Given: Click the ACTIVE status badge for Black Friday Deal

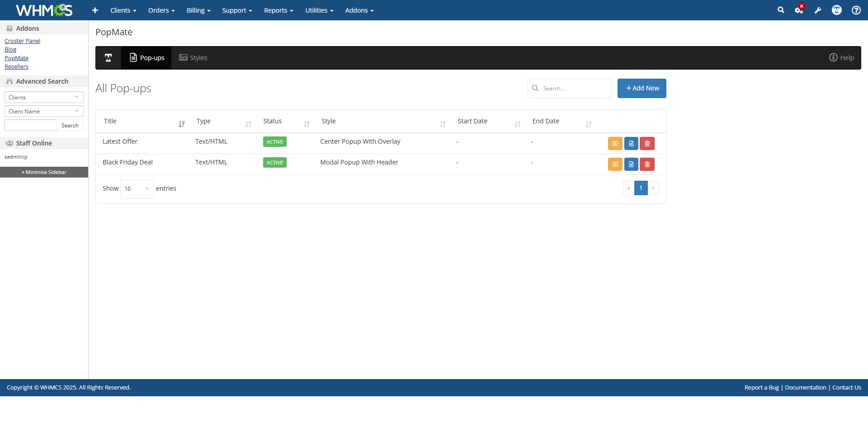Looking at the screenshot, I should click(x=275, y=163).
